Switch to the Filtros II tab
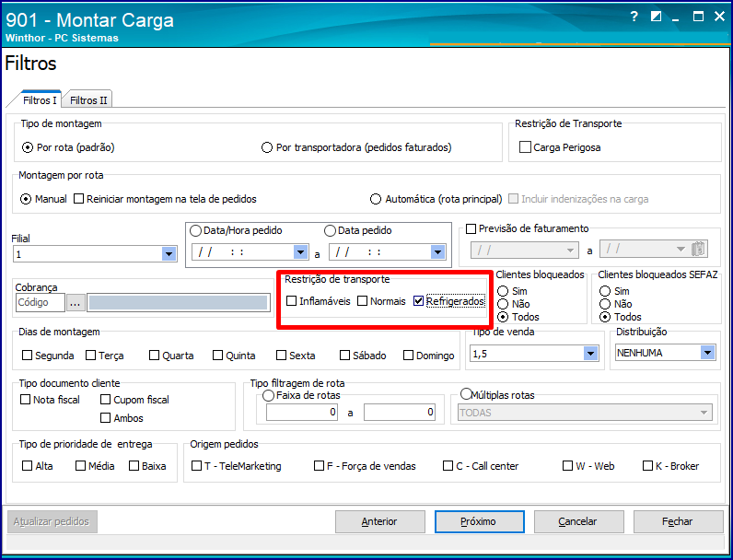Image resolution: width=733 pixels, height=560 pixels. click(x=88, y=100)
